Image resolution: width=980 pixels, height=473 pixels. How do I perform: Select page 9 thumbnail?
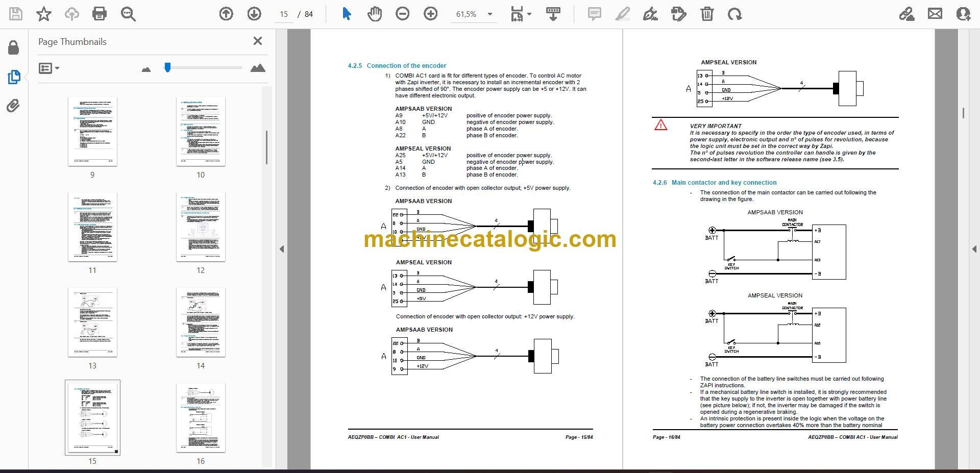[92, 131]
